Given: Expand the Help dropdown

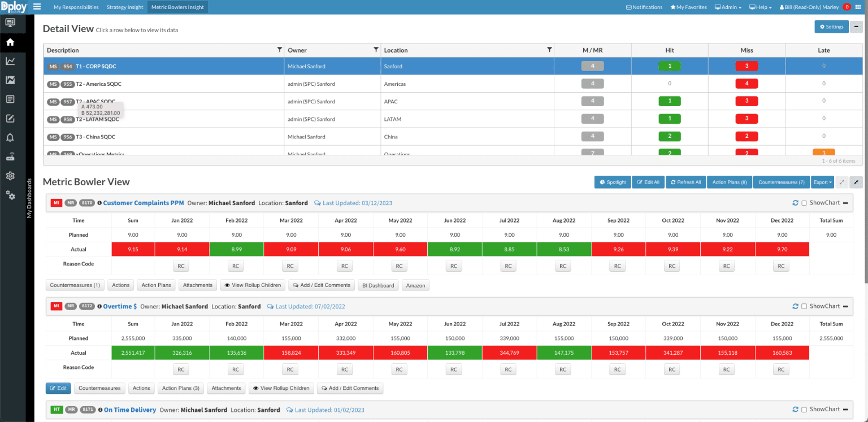Looking at the screenshot, I should point(760,7).
